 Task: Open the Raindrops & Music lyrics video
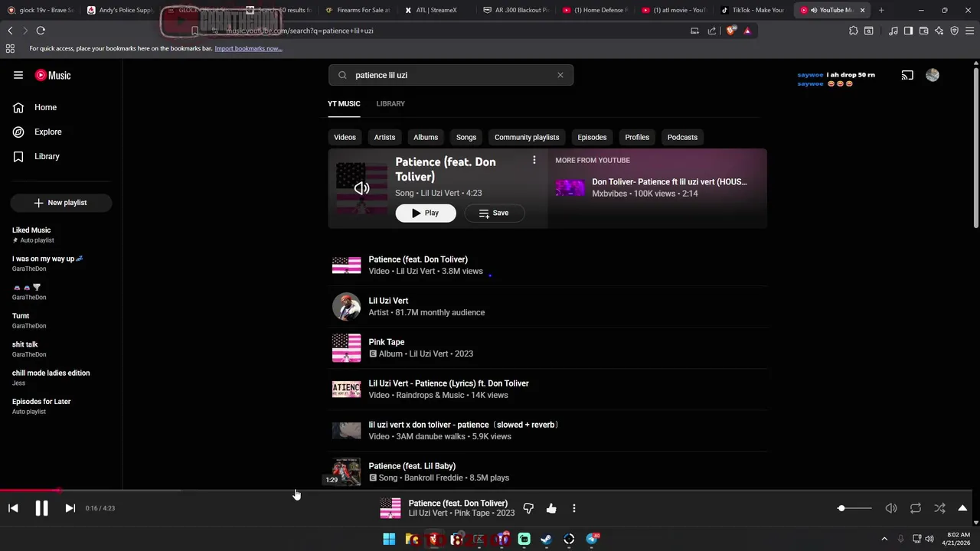point(547,389)
